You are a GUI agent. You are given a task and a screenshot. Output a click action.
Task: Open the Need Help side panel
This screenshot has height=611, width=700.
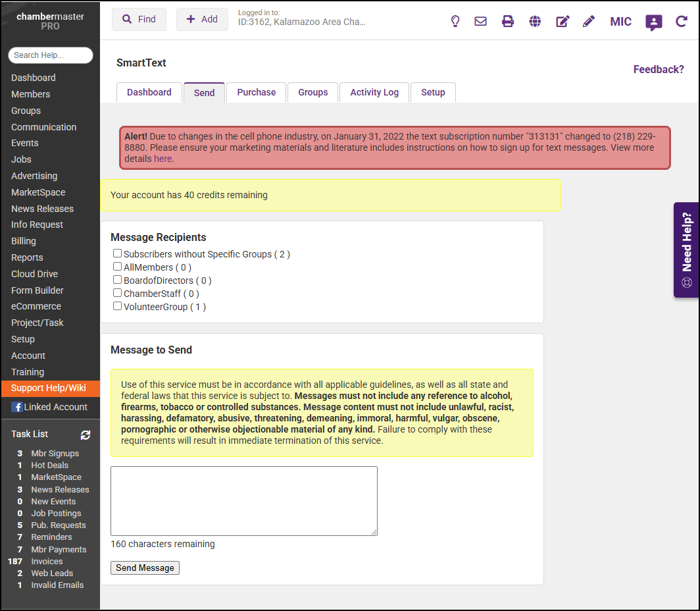(686, 249)
